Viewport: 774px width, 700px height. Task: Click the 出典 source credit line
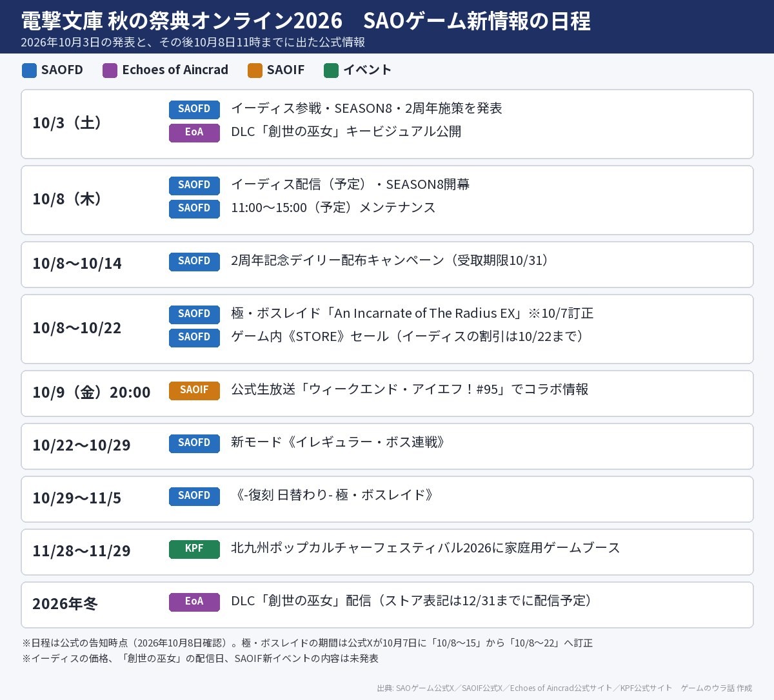pos(564,688)
